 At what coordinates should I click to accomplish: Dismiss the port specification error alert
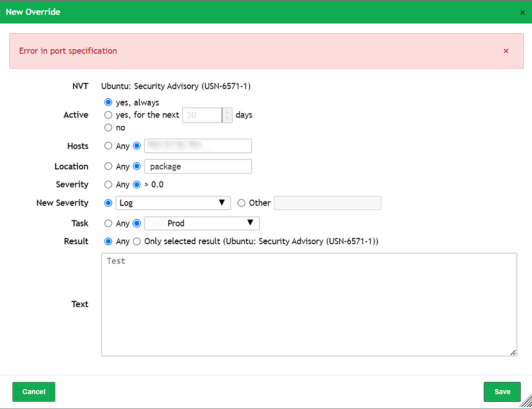click(x=506, y=51)
